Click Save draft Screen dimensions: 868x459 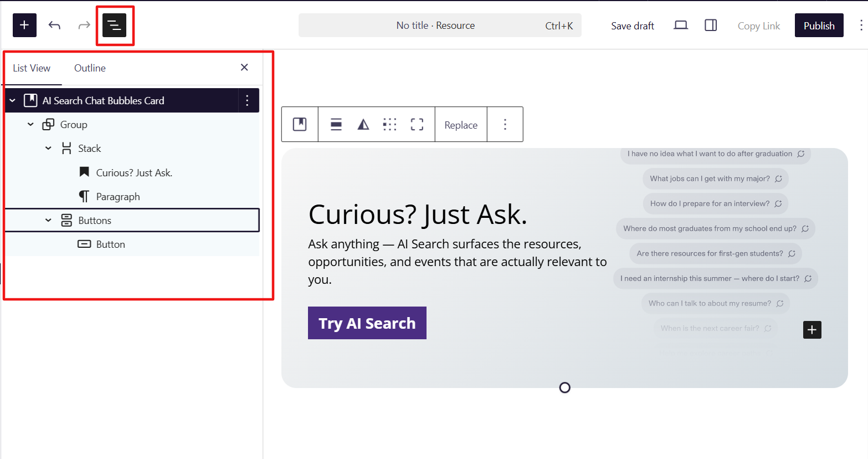click(633, 25)
